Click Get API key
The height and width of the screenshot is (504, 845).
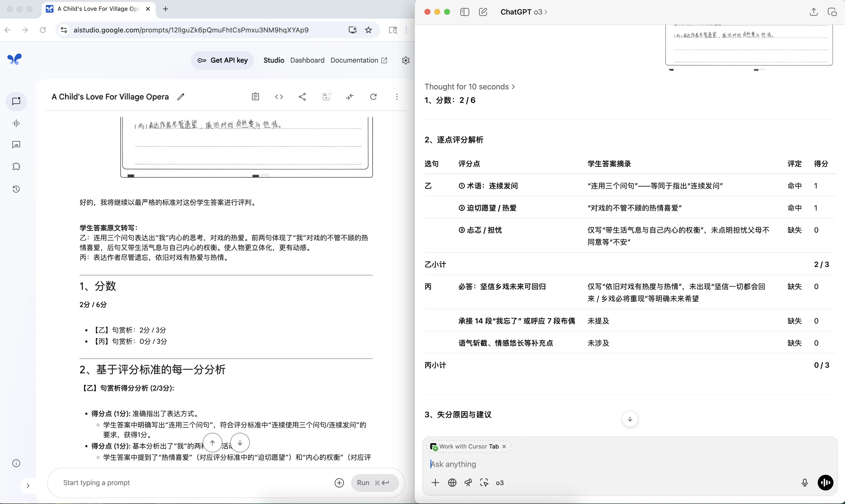[x=222, y=60]
